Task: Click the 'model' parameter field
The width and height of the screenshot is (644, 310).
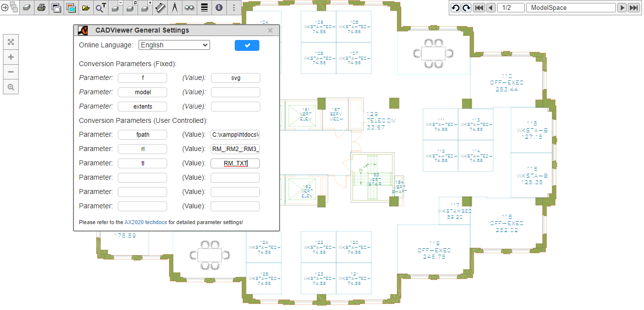Action: (x=143, y=92)
